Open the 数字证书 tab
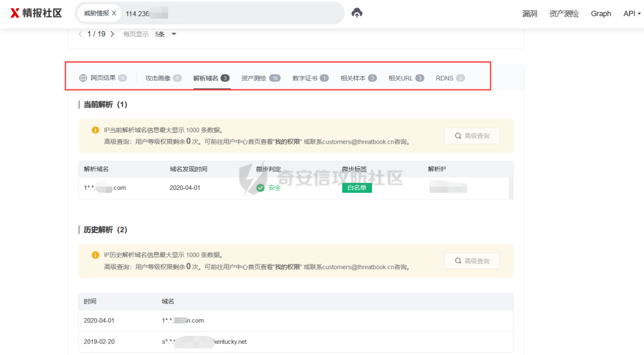The width and height of the screenshot is (644, 355). (310, 78)
